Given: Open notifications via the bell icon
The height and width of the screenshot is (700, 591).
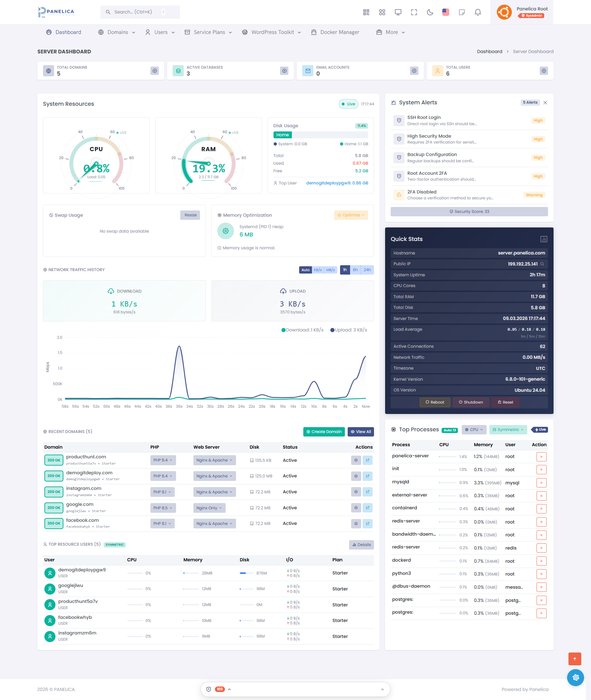Looking at the screenshot, I should click(477, 12).
